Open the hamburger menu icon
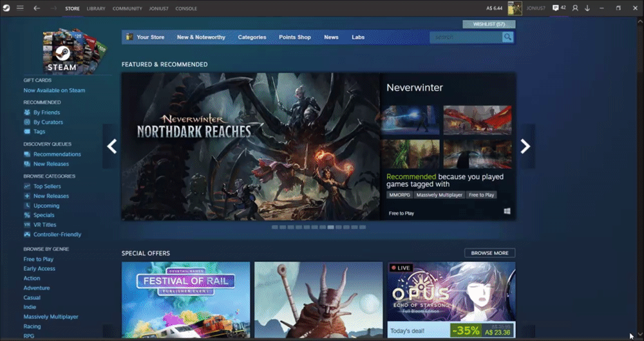 pos(20,8)
